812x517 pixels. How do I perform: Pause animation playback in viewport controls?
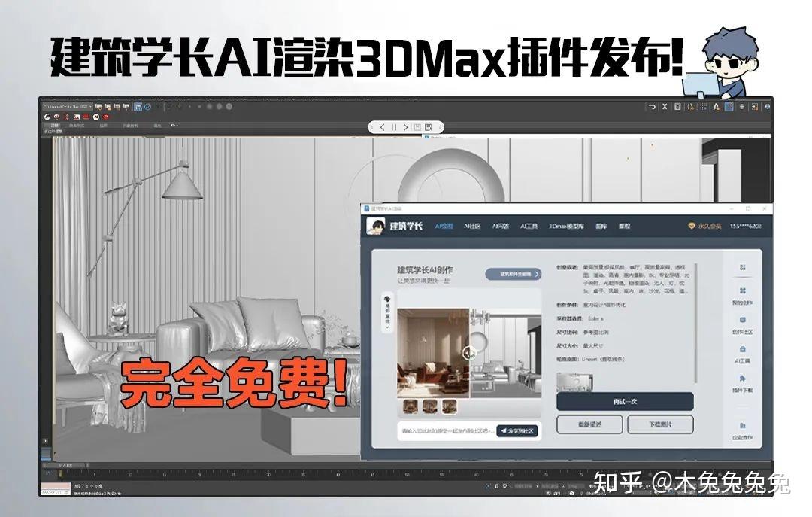[394, 126]
